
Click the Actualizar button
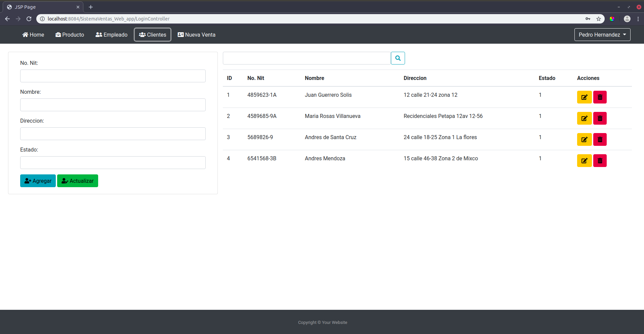tap(78, 181)
